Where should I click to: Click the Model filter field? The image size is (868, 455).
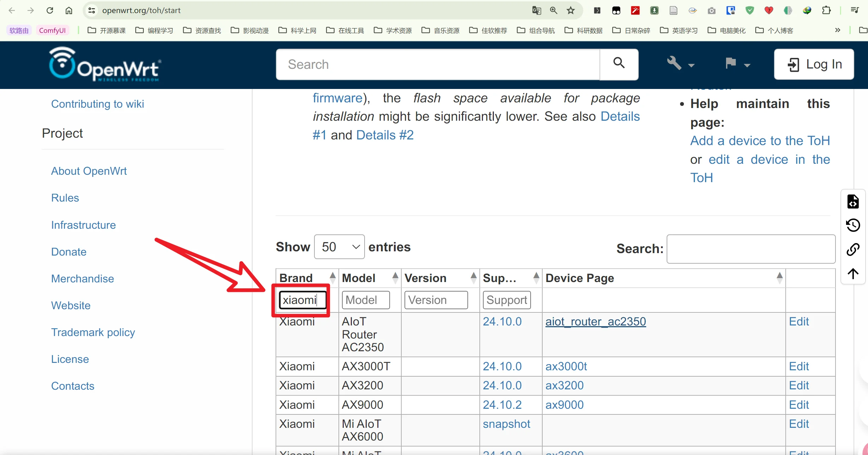click(366, 300)
